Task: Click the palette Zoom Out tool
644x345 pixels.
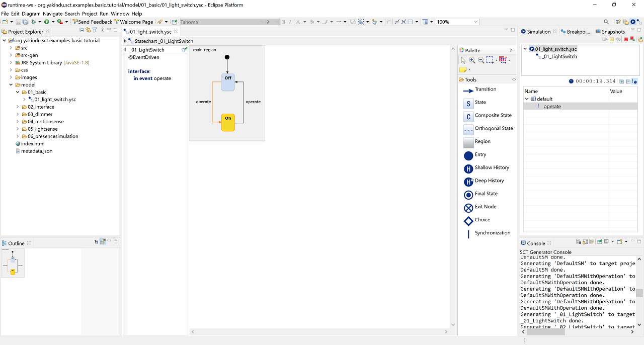Action: point(481,60)
